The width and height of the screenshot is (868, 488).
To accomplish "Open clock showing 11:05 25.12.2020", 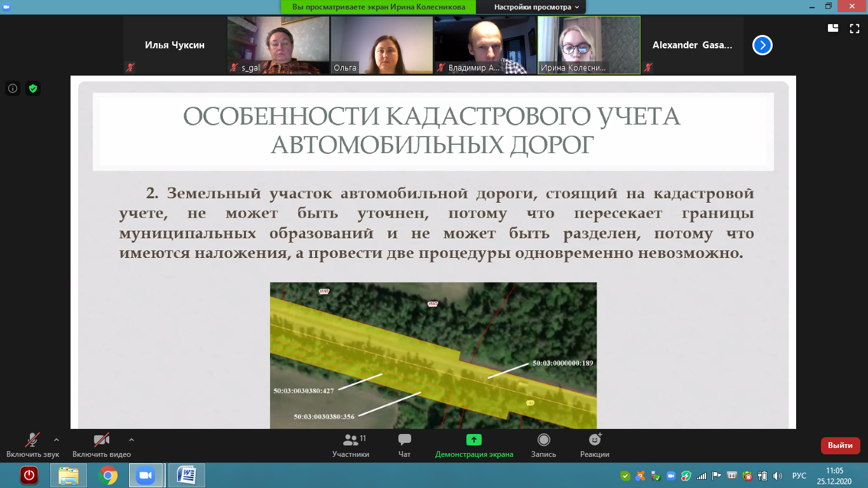I will pos(834,475).
